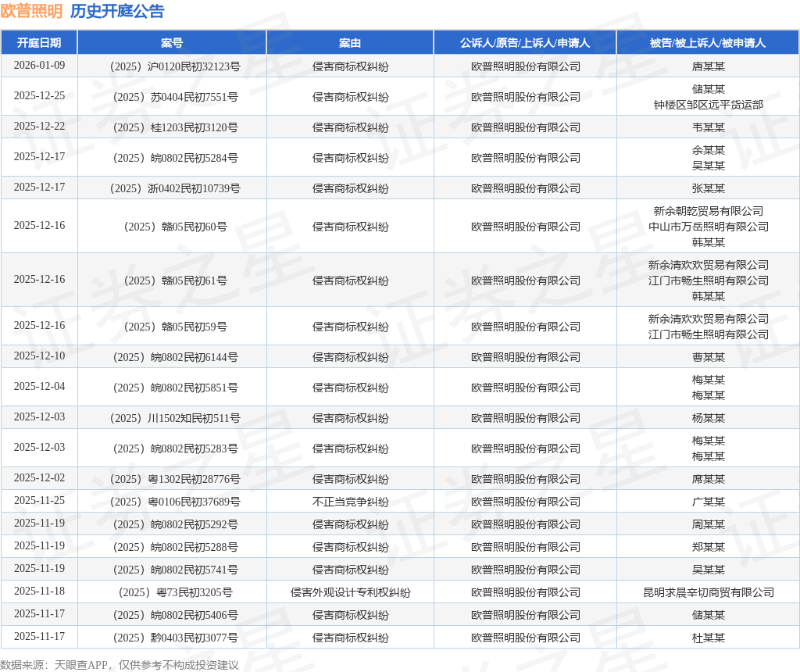Click defendant 杜某某
The width and height of the screenshot is (800, 672).
708,638
